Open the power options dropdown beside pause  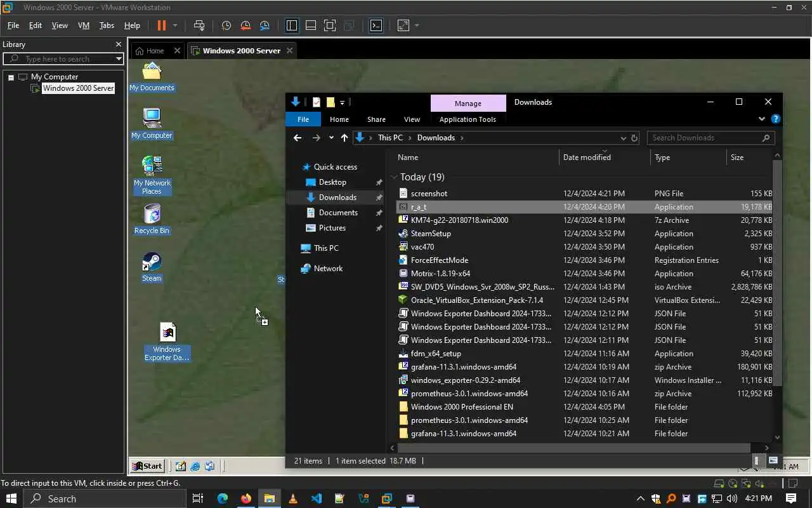(175, 25)
